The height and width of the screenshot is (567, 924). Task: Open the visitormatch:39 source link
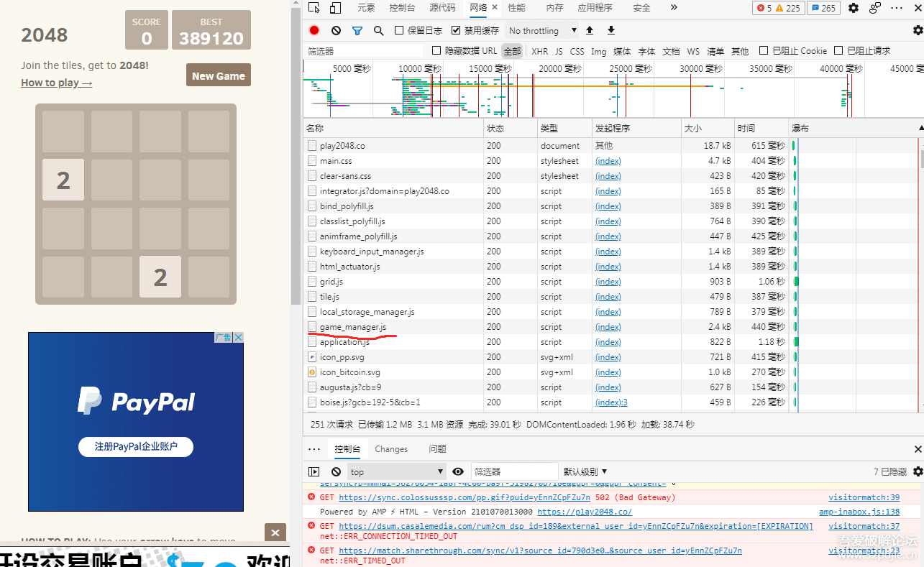click(864, 497)
